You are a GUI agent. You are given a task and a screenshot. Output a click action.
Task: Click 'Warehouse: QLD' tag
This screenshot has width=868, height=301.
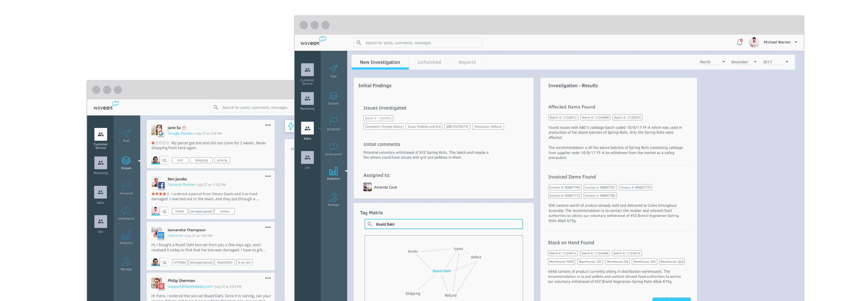tap(672, 262)
